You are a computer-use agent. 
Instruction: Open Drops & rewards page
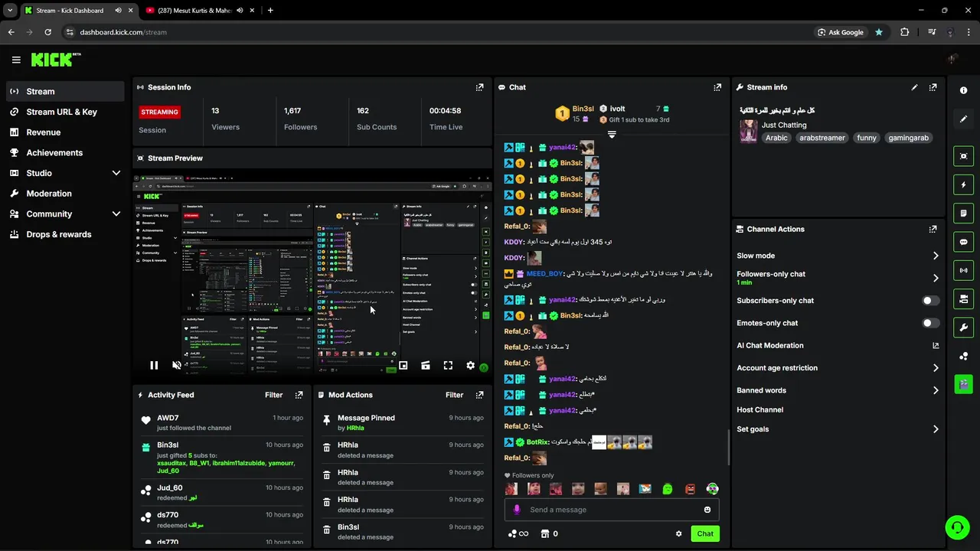tap(64, 234)
